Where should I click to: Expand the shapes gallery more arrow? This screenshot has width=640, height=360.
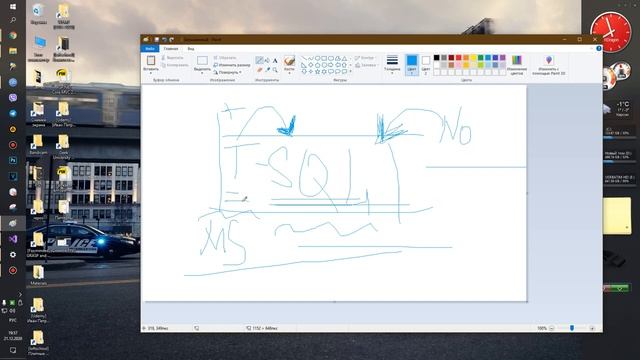click(351, 71)
